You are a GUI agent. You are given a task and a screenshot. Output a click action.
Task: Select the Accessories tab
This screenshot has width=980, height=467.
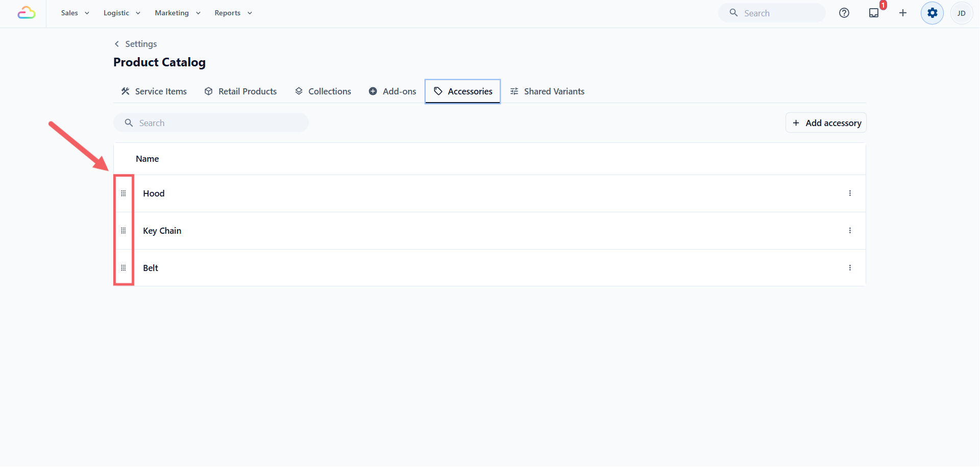(x=463, y=91)
